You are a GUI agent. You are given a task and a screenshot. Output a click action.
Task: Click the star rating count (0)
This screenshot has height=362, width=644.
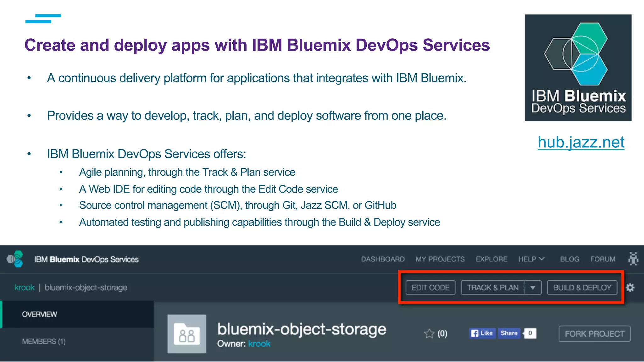point(442,333)
